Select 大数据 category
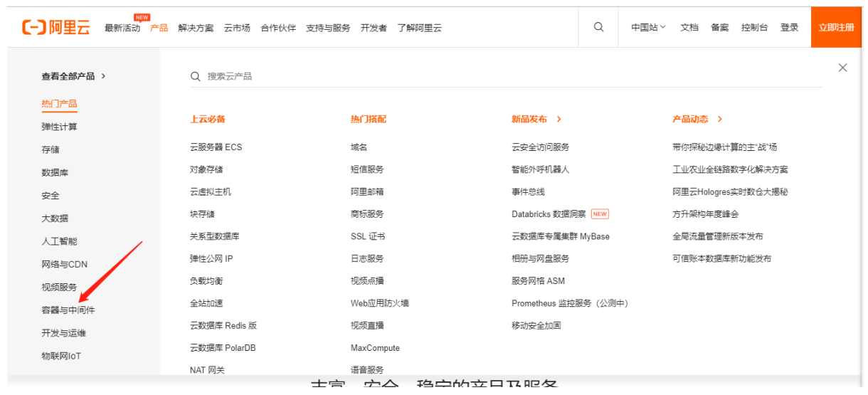 point(55,218)
